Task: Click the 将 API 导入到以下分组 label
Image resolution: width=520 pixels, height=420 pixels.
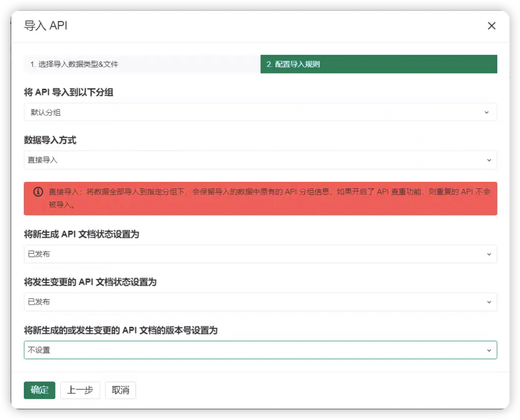Action: 69,92
